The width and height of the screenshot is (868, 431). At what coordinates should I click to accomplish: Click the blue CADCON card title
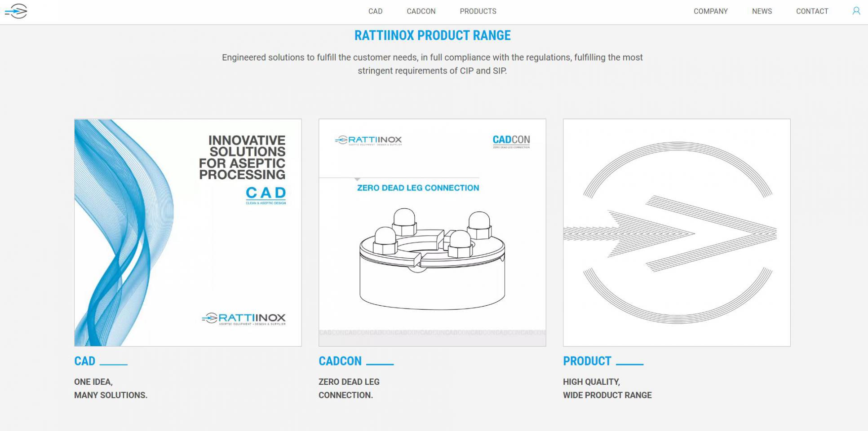[x=340, y=361]
